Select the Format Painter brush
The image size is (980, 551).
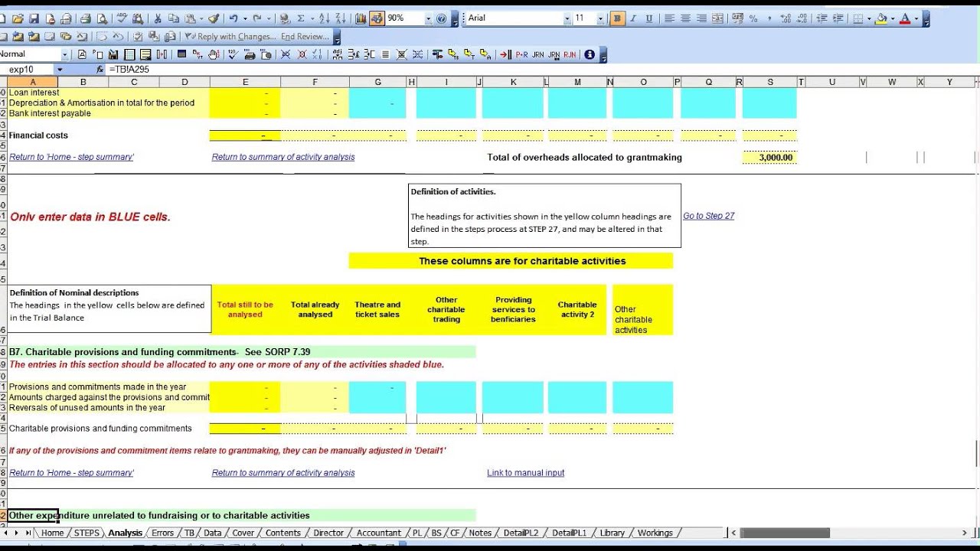[214, 18]
